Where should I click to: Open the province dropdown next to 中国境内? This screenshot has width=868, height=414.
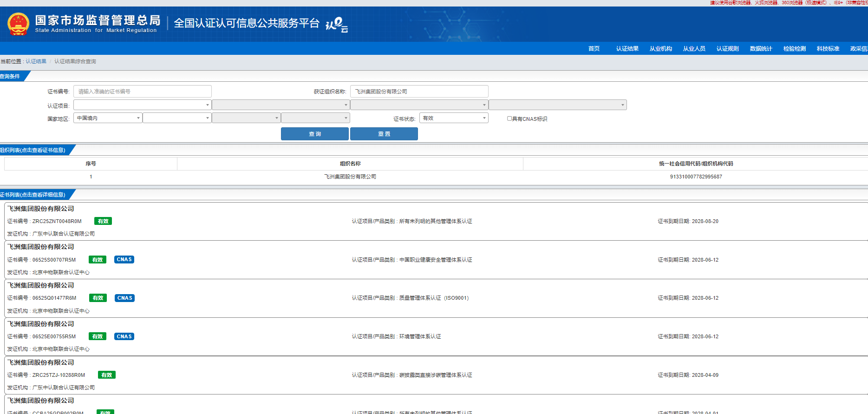click(x=176, y=118)
